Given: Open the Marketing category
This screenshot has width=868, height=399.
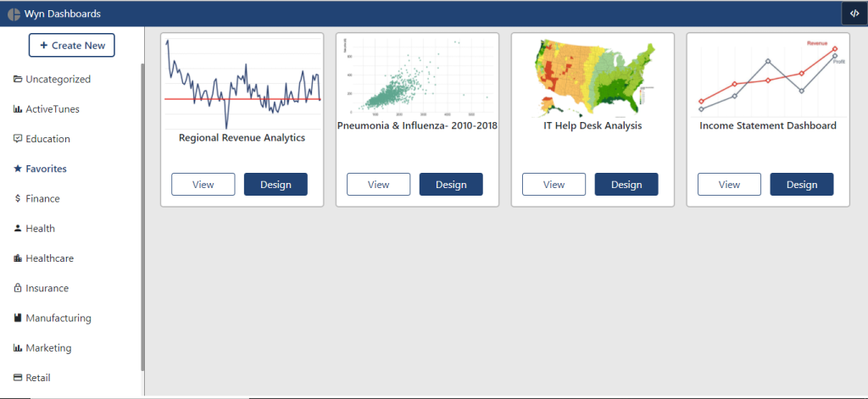Looking at the screenshot, I should click(x=48, y=348).
